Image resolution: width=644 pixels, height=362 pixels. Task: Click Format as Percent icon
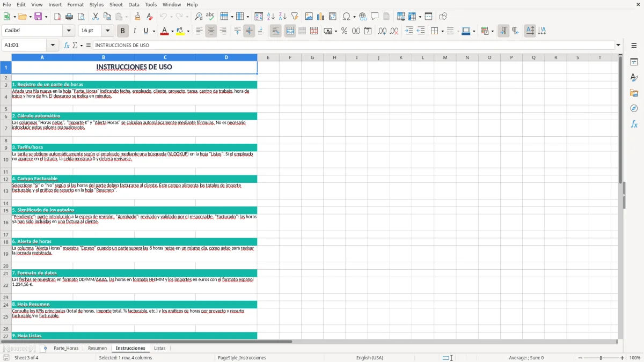pyautogui.click(x=344, y=31)
